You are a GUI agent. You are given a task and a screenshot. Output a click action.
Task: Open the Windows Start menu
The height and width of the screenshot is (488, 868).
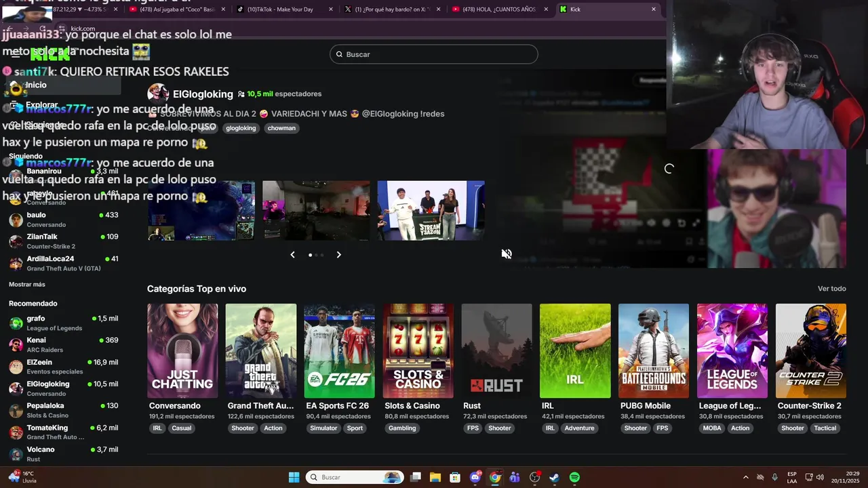tap(294, 477)
